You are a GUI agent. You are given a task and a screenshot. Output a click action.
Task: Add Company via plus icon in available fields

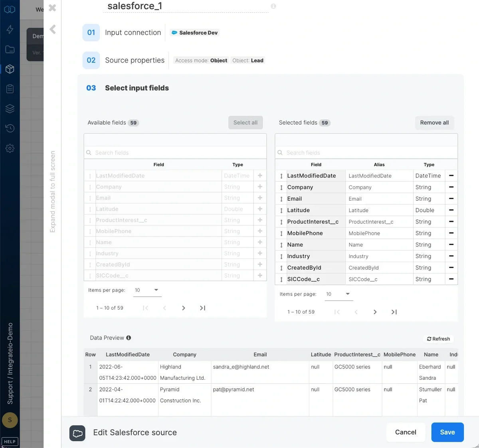click(x=260, y=187)
